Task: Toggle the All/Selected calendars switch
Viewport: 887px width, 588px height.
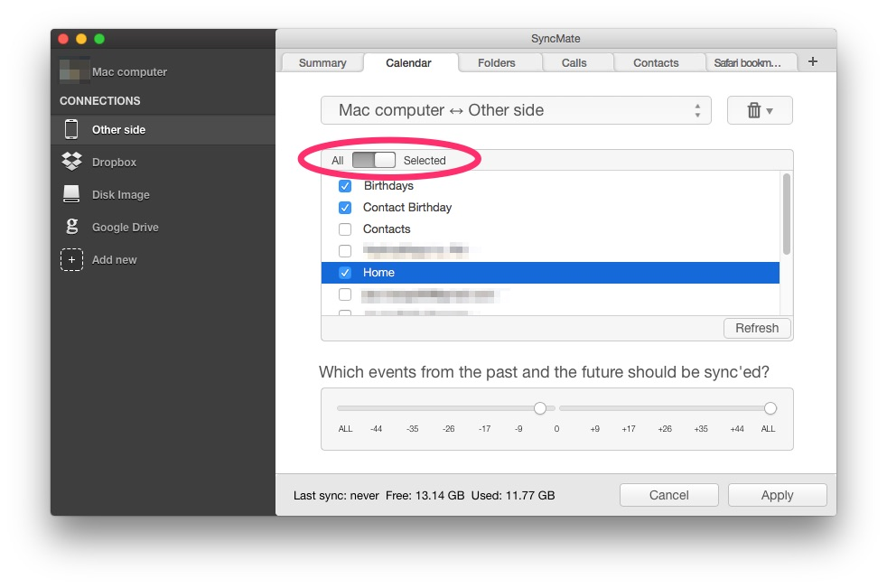Action: point(373,160)
